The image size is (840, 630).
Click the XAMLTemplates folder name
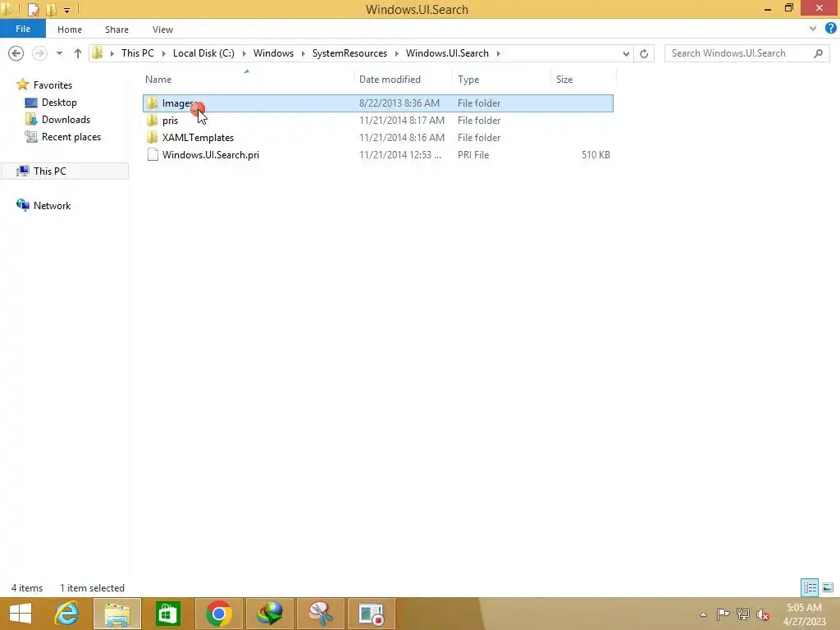click(198, 138)
